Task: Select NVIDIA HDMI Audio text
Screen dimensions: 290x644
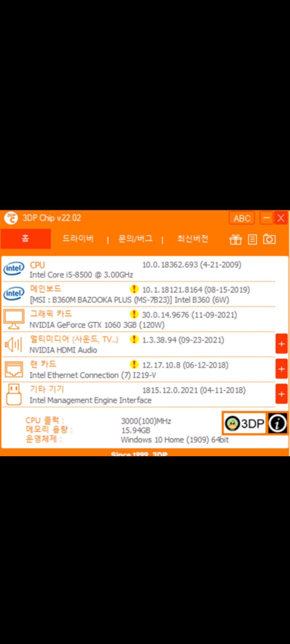Action: pyautogui.click(x=63, y=350)
